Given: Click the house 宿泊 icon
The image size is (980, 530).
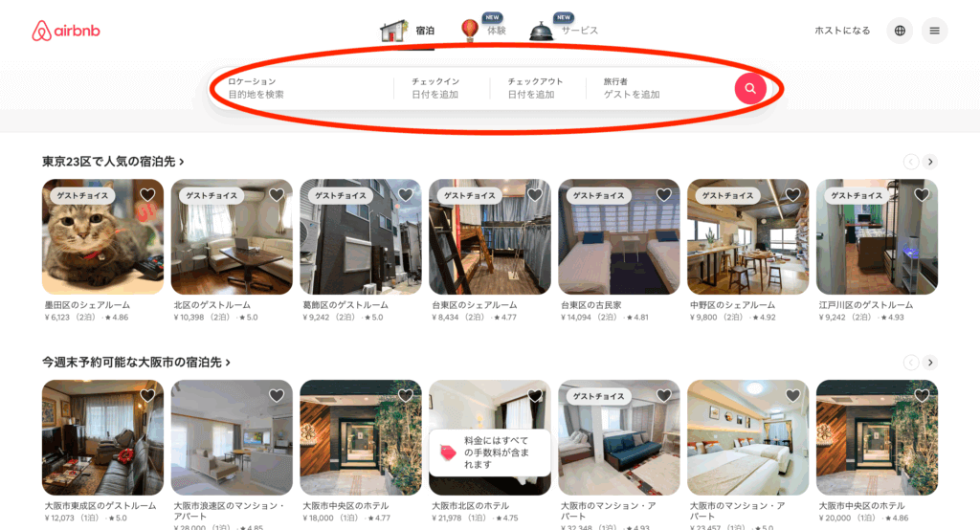Looking at the screenshot, I should 393,31.
